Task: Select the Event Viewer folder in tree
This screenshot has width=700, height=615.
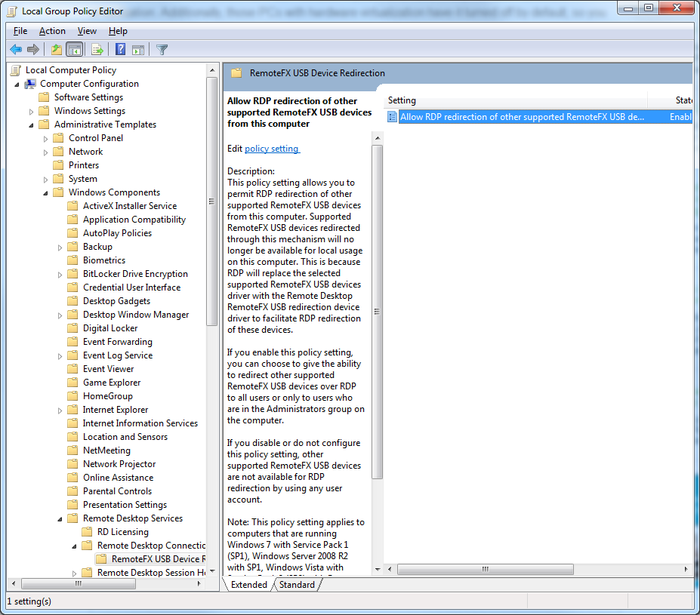Action: (108, 369)
